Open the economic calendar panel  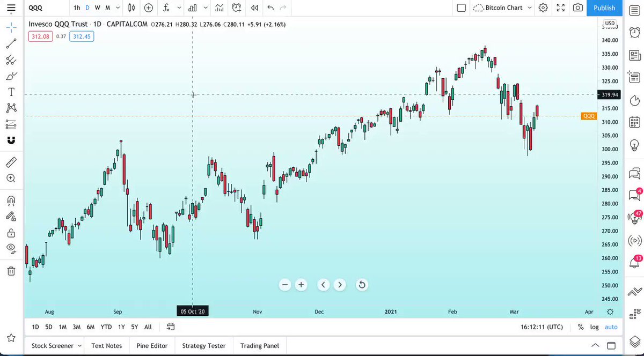coord(634,122)
